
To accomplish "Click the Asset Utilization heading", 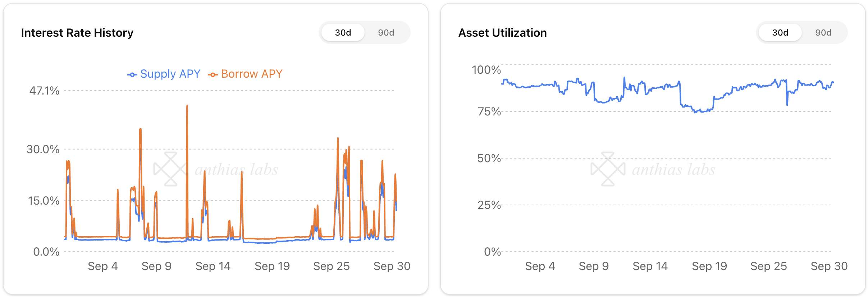I will pos(502,33).
